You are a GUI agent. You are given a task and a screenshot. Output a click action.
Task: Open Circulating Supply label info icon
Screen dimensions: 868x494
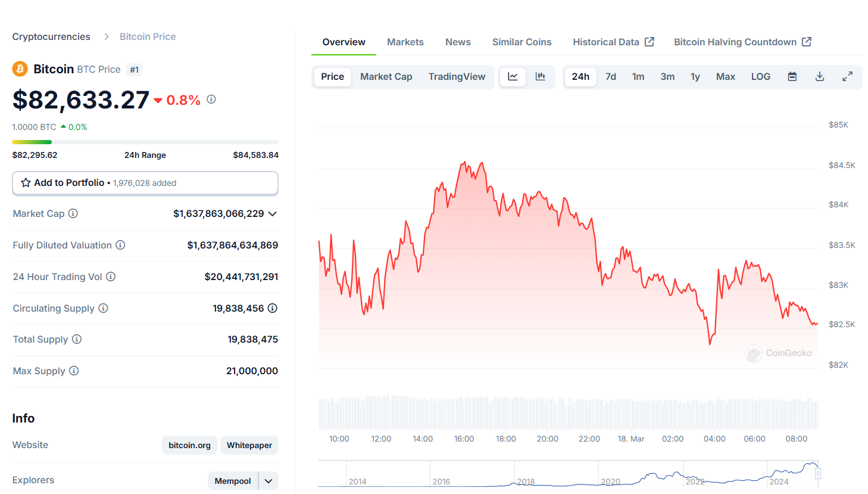103,308
